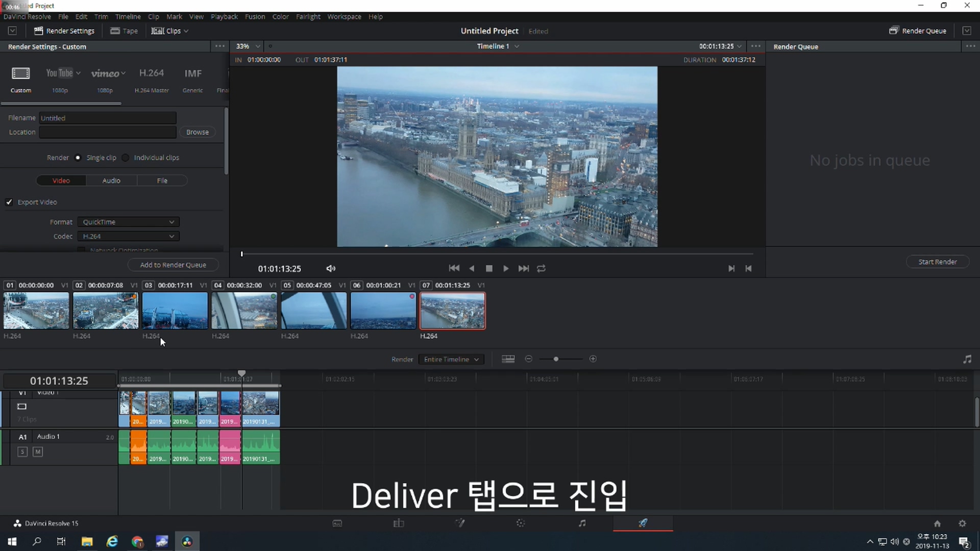
Task: Open the Entire Timeline render dropdown
Action: tap(451, 359)
